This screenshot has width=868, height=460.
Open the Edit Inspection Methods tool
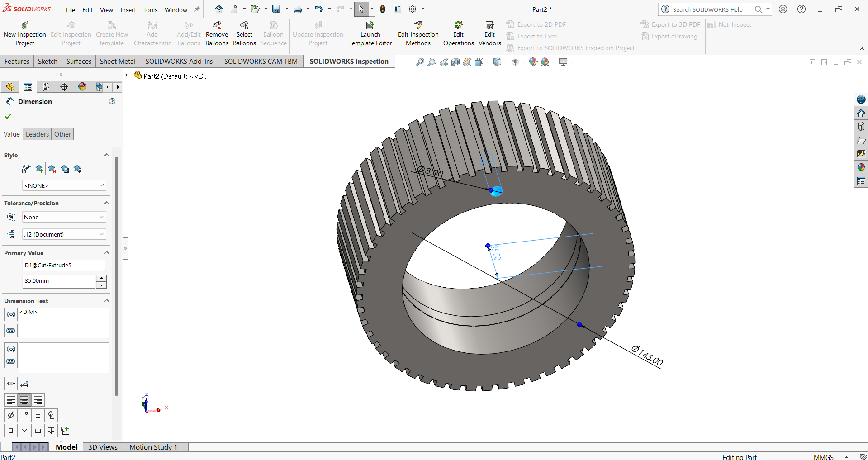pyautogui.click(x=417, y=33)
